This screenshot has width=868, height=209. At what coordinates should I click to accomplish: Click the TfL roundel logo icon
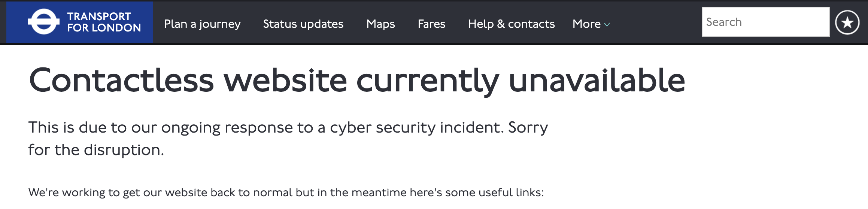click(x=44, y=22)
